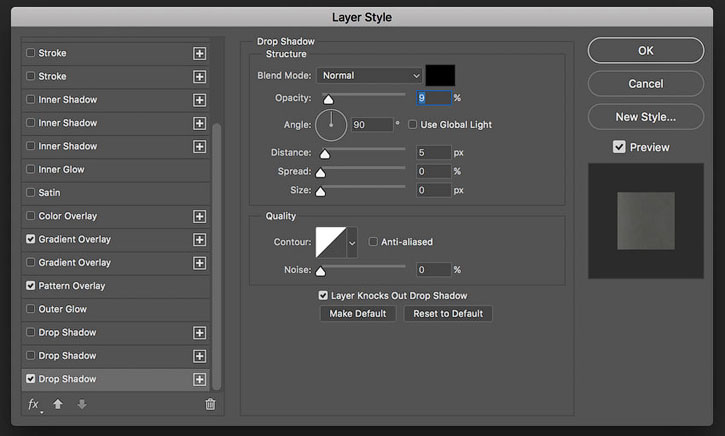This screenshot has width=725, height=436.
Task: Duplicate the checked Gradient Overlay via plus
Action: [x=199, y=239]
